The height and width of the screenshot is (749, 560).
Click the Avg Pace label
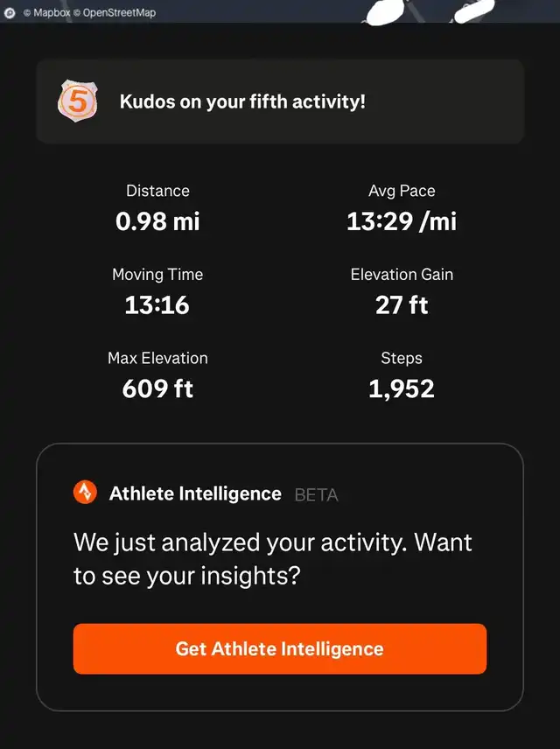[x=402, y=191]
